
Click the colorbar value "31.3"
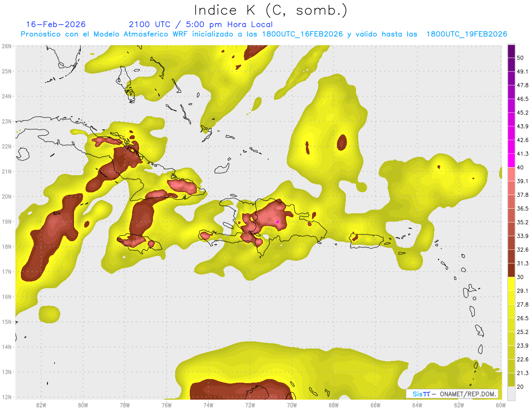(522, 263)
